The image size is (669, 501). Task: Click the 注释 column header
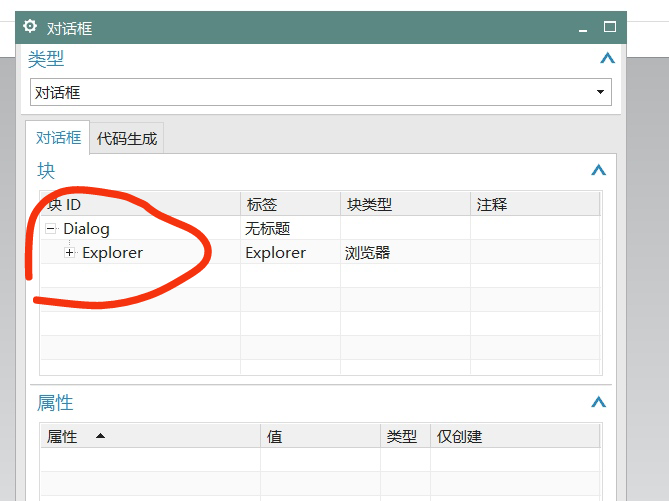[534, 204]
